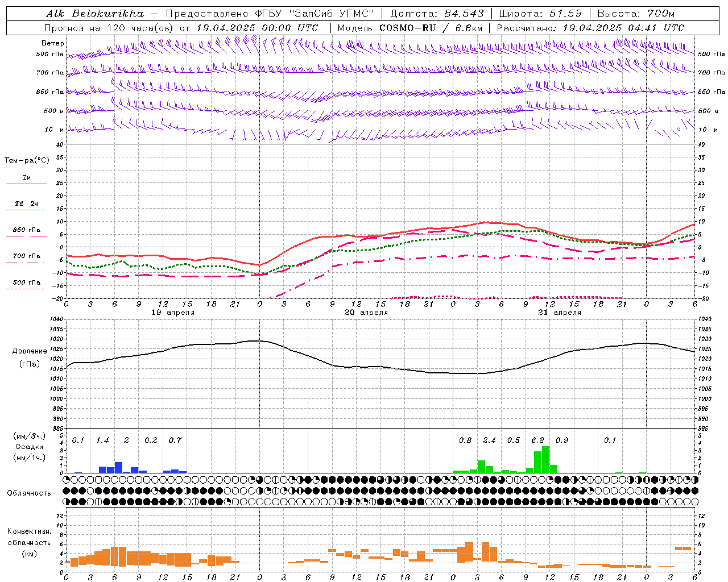The image size is (728, 582).
Task: Click the 500 гПа entry in the temperature legend
Action: point(27,282)
